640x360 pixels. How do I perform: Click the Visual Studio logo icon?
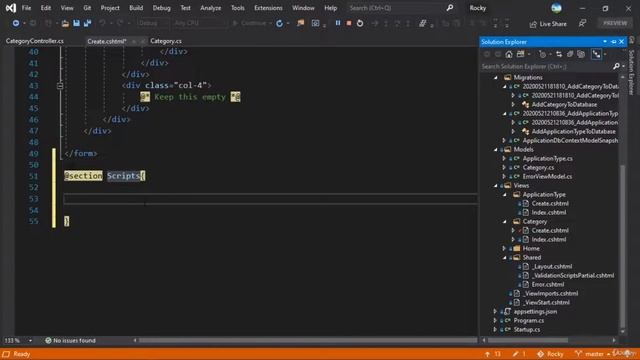pyautogui.click(x=11, y=8)
